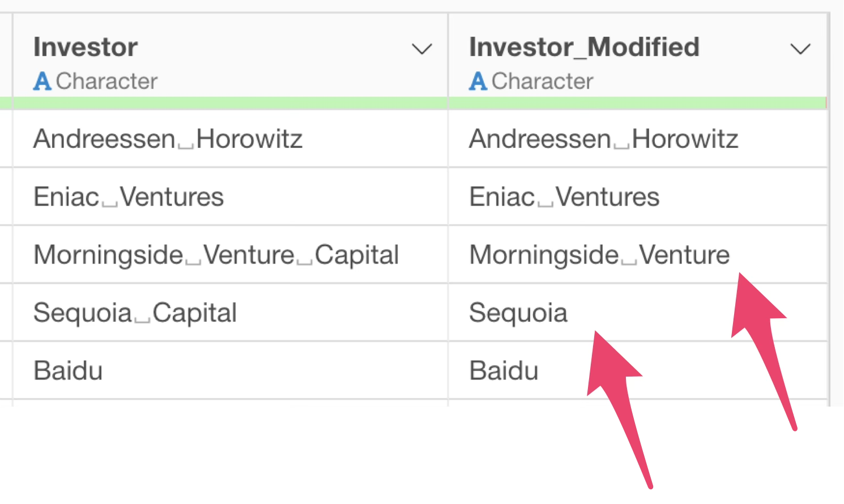This screenshot has width=844, height=504.
Task: Click the Investor column header name
Action: pos(86,47)
